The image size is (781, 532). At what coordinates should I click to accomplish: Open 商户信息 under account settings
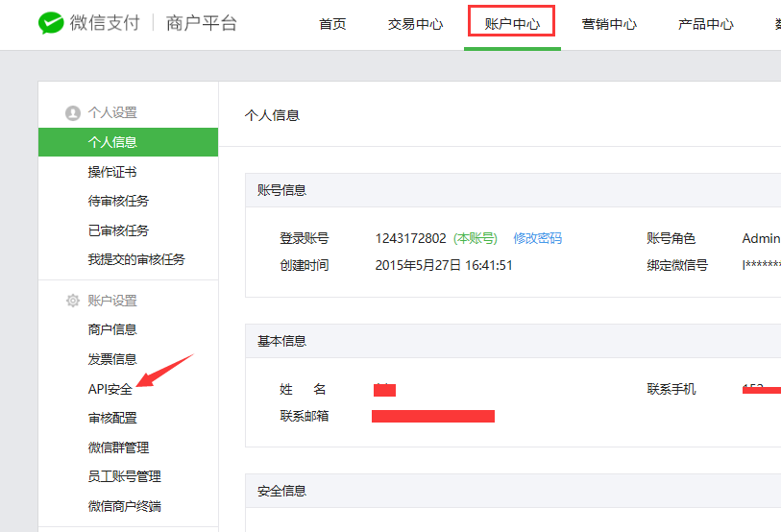112,329
